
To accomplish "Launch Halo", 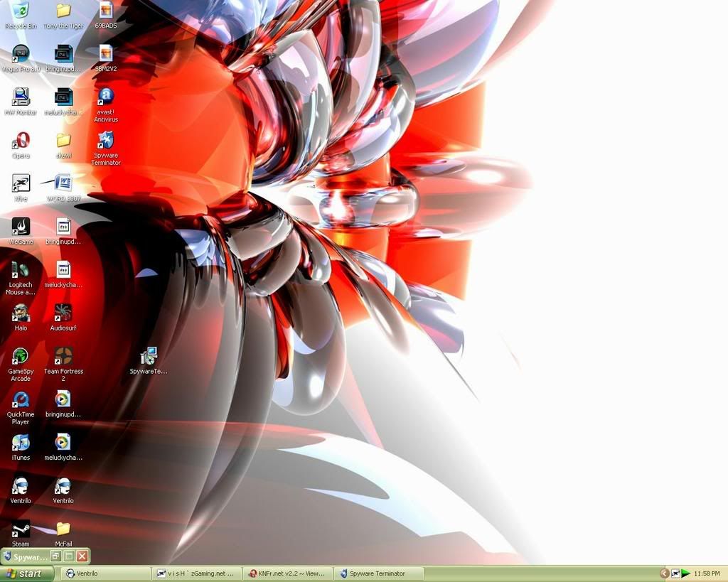I will click(x=20, y=314).
